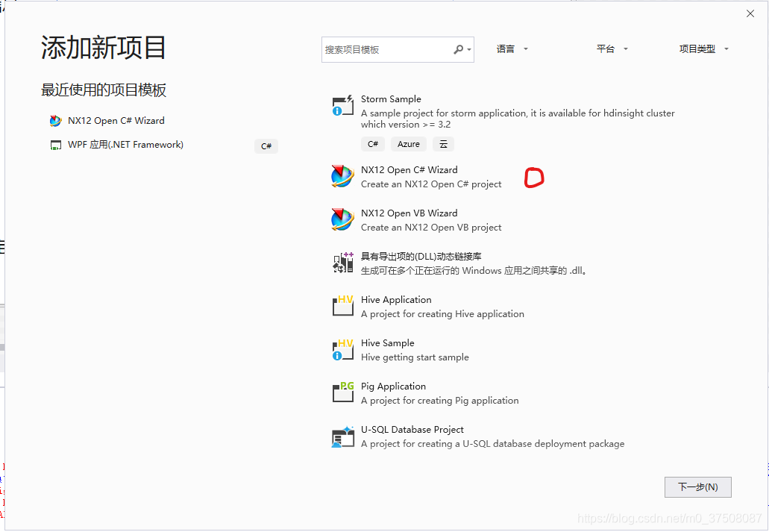Click the Storm Sample template icon
This screenshot has height=532, width=769.
click(x=343, y=105)
